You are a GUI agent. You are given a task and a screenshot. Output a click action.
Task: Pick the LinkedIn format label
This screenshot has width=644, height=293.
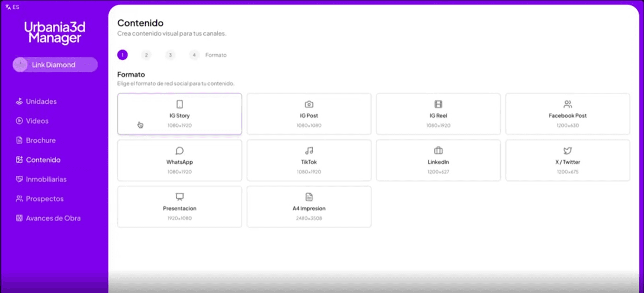tap(438, 162)
